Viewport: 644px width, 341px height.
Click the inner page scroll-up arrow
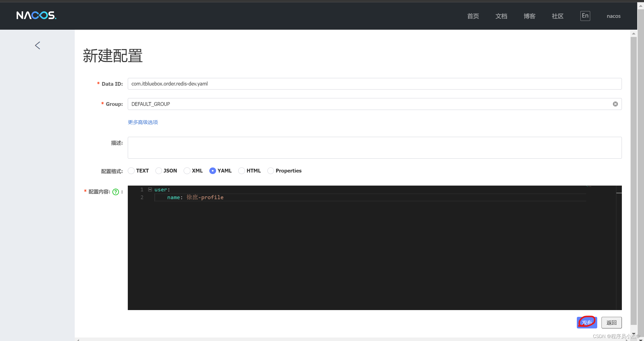tap(633, 34)
